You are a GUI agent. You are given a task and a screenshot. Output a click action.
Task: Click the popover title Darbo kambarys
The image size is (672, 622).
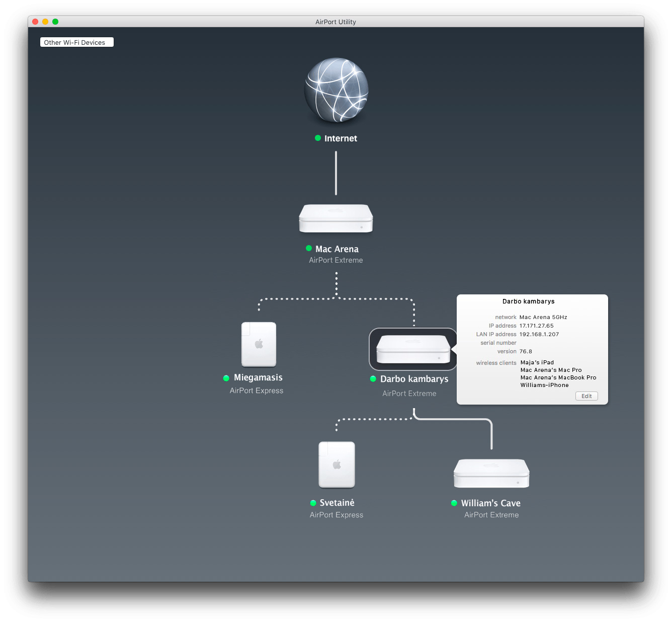[x=529, y=301]
